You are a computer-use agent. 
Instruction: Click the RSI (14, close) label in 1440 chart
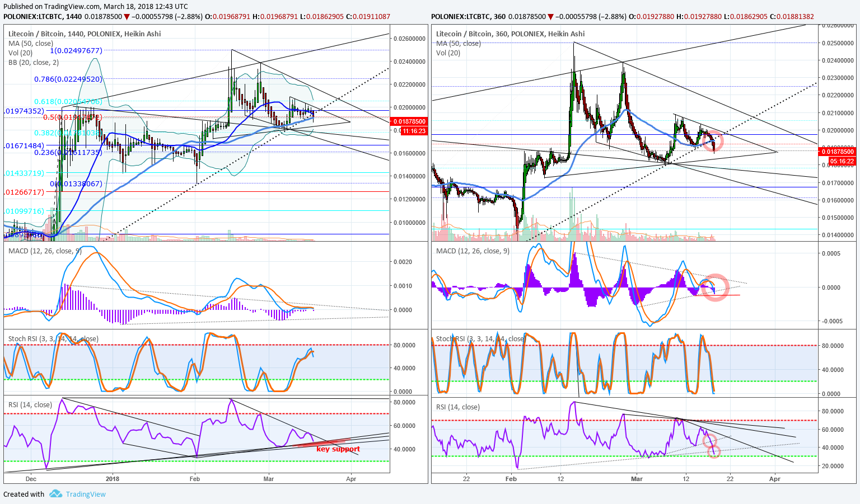pyautogui.click(x=30, y=405)
